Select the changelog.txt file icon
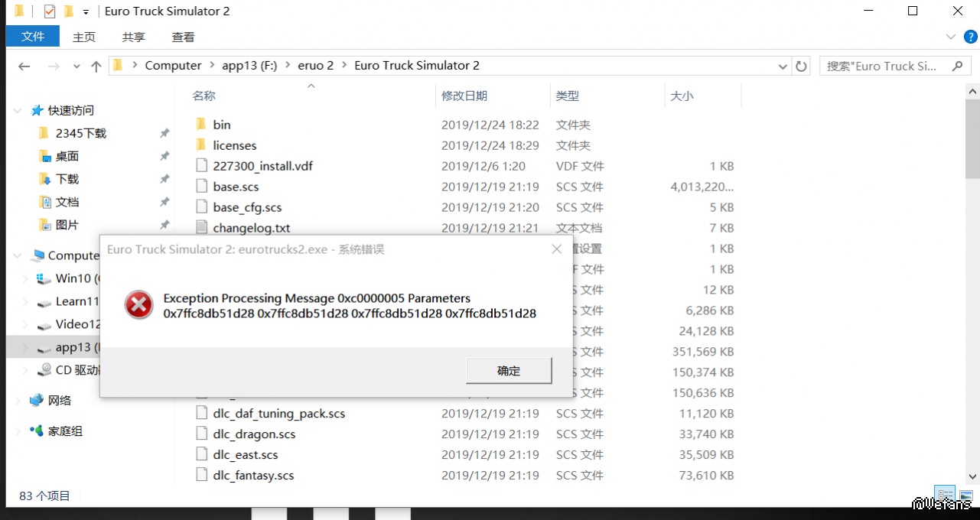The height and width of the screenshot is (520, 980). click(201, 227)
